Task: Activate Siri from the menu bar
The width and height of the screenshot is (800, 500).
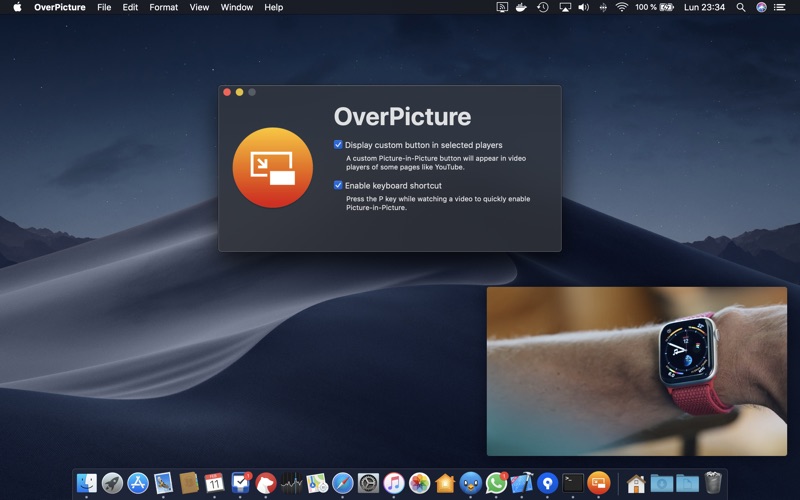Action: 761,7
